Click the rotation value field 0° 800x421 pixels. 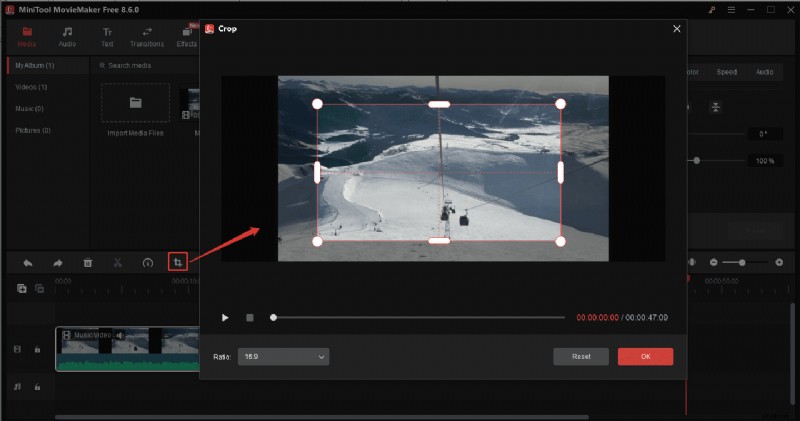(x=763, y=134)
